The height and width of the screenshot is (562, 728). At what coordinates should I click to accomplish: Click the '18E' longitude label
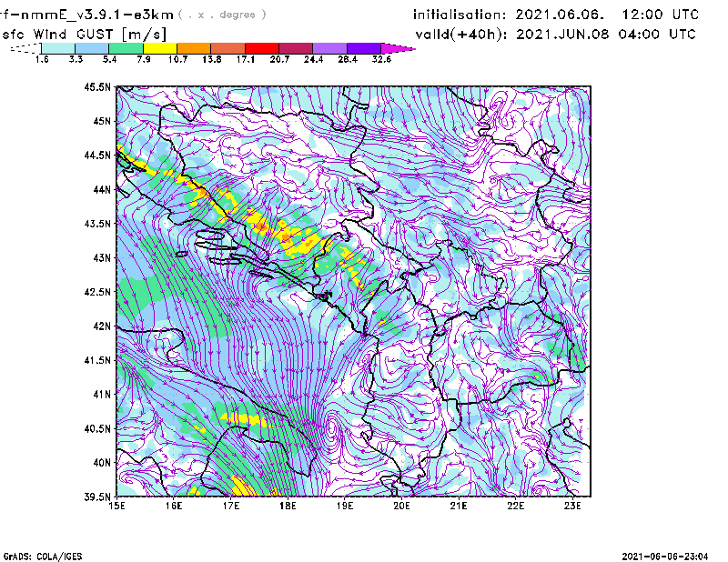pos(288,506)
